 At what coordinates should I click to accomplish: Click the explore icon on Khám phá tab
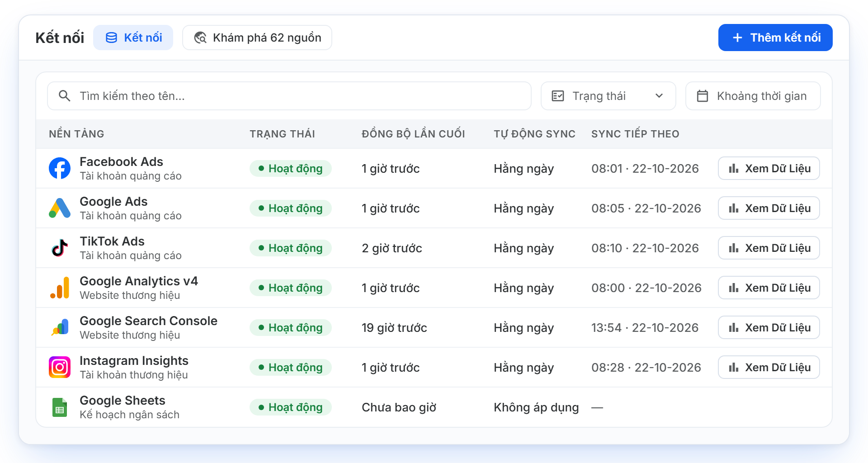200,38
